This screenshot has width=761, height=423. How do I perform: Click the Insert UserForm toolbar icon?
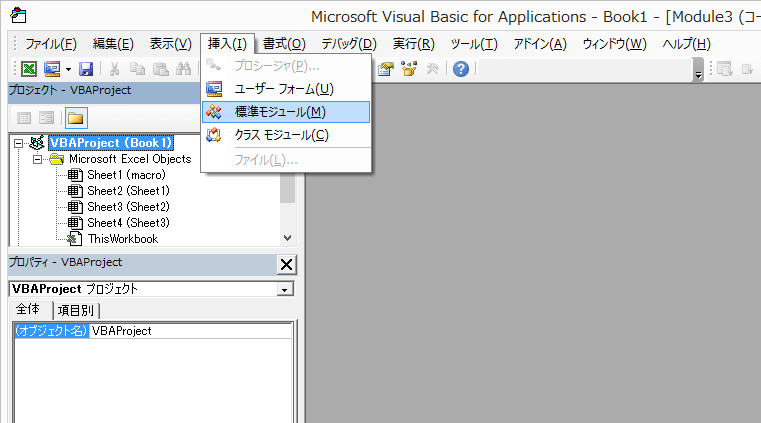(x=51, y=68)
